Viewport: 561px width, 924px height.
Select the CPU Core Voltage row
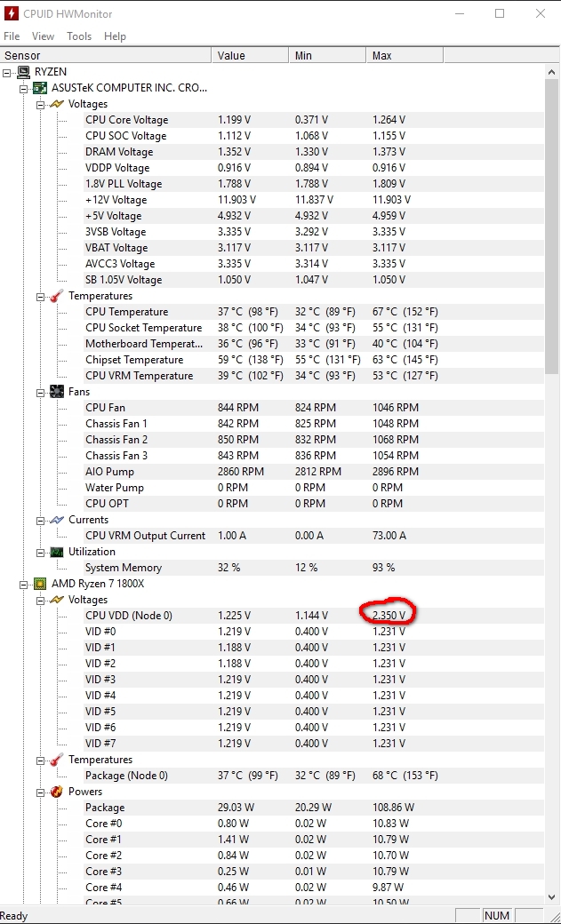tap(126, 120)
